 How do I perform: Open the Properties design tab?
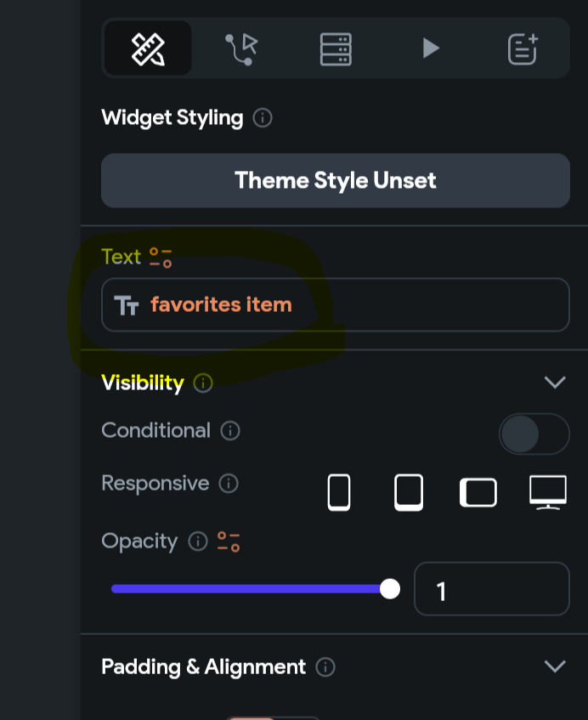(148, 48)
